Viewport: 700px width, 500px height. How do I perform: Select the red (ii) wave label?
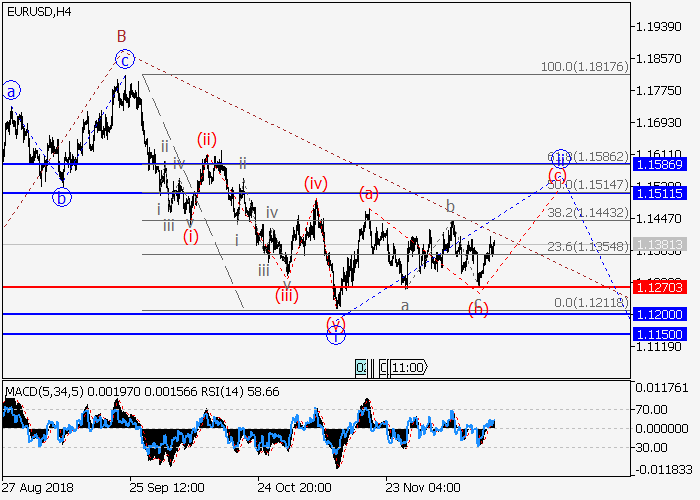(x=207, y=139)
